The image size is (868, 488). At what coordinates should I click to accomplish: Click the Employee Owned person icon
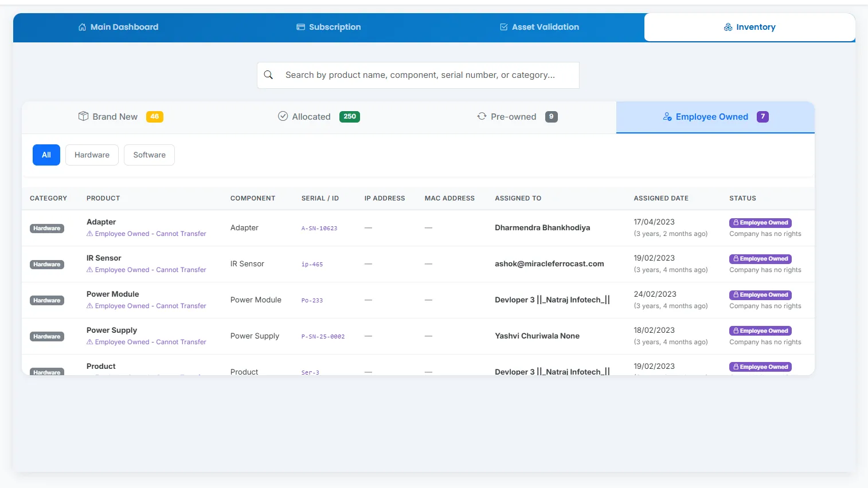click(667, 117)
